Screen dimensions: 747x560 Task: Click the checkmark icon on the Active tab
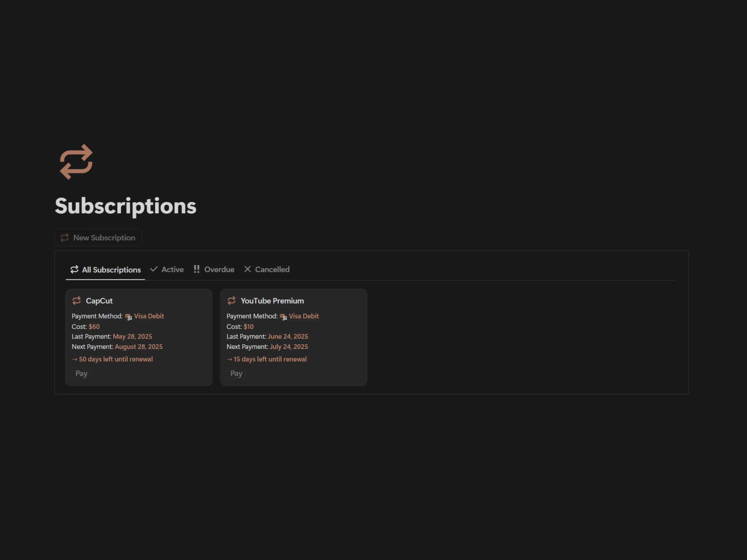[x=154, y=269]
